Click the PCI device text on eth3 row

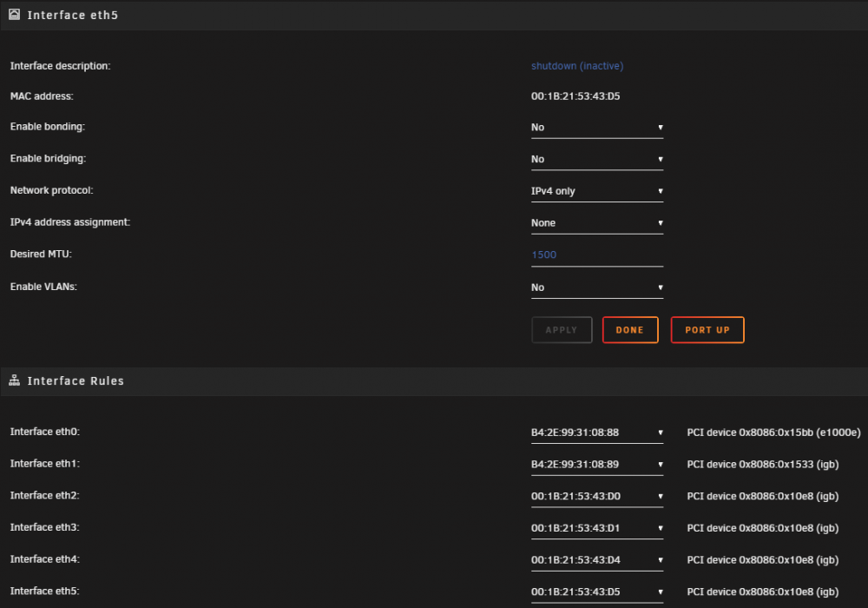(x=762, y=528)
